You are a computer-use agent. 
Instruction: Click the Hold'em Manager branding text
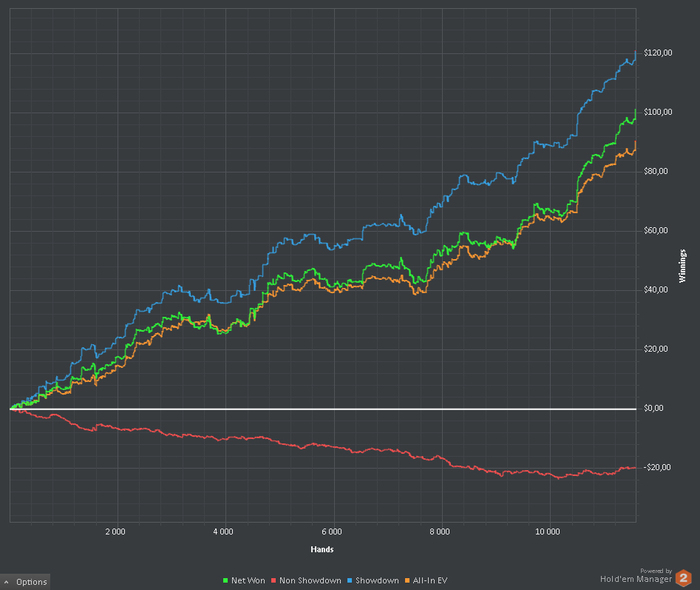point(636,579)
